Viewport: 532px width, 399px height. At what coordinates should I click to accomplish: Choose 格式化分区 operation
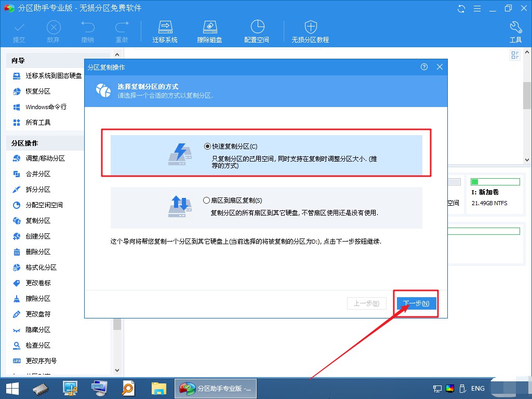click(35, 268)
